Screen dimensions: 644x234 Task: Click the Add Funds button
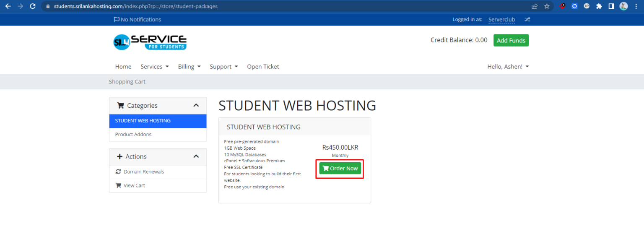(x=511, y=40)
